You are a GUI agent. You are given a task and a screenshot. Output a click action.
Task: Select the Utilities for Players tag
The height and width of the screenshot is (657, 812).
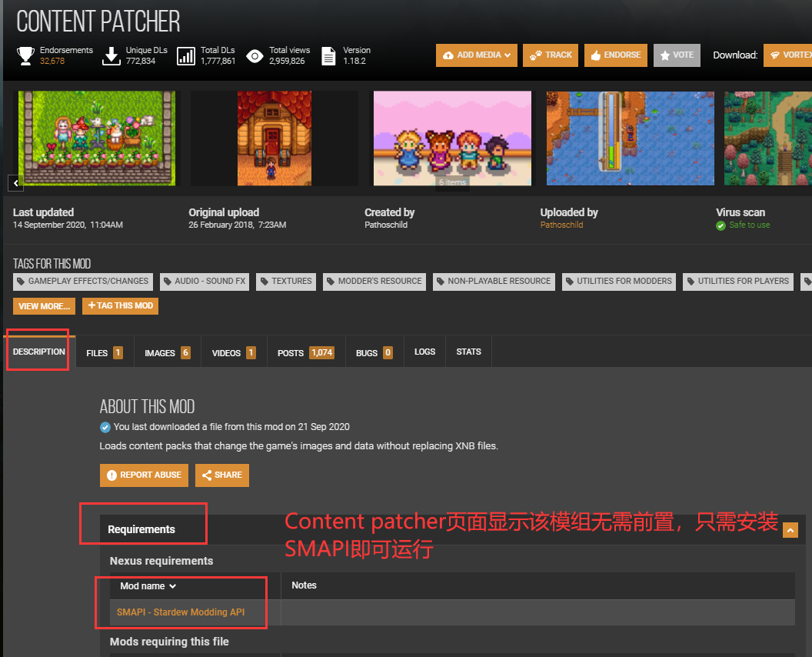point(738,282)
